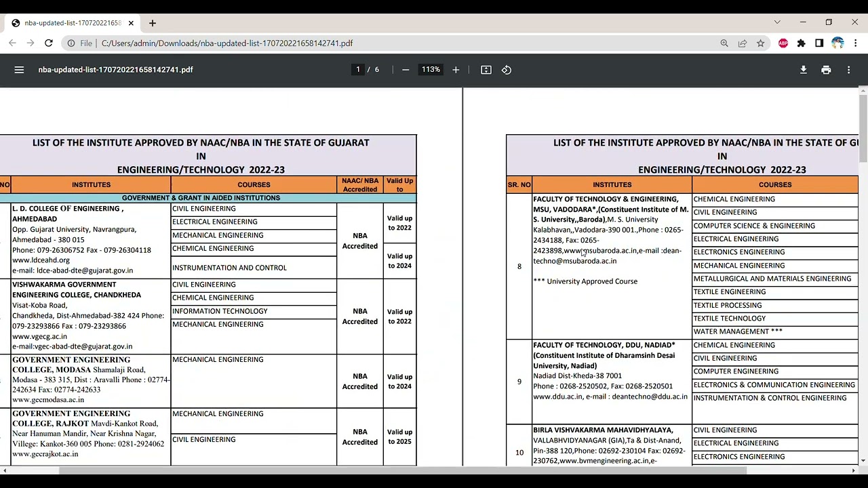Click www.gecrajkot.ac.in text

pos(45,454)
